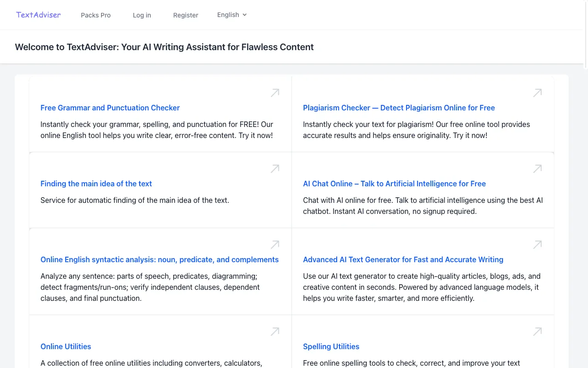This screenshot has height=368, width=588.
Task: Click arrow icon on Plagiarism Checker card
Action: click(x=537, y=93)
